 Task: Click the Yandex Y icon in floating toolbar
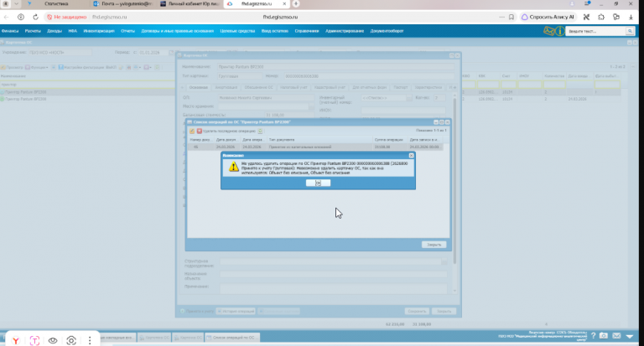pos(16,341)
